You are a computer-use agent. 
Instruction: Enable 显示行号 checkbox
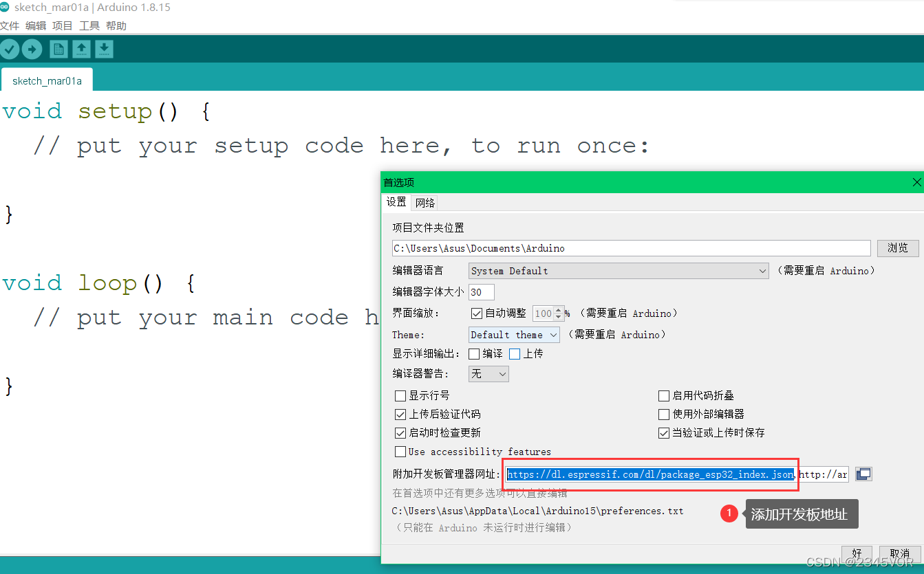(x=400, y=396)
